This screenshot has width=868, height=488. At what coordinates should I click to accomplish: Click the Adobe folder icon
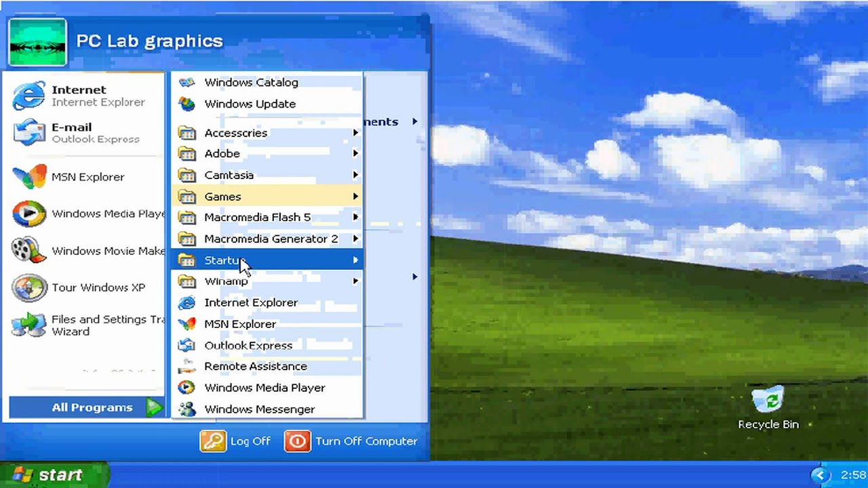[186, 154]
